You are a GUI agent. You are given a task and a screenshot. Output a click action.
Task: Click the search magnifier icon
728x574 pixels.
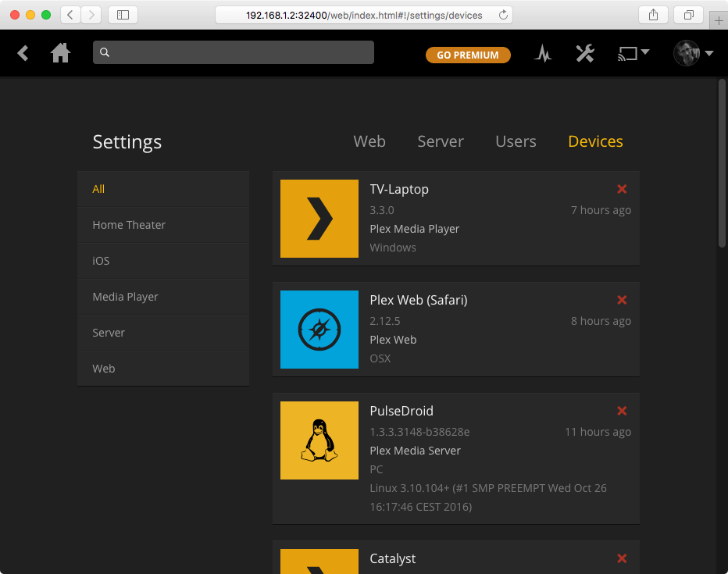105,52
